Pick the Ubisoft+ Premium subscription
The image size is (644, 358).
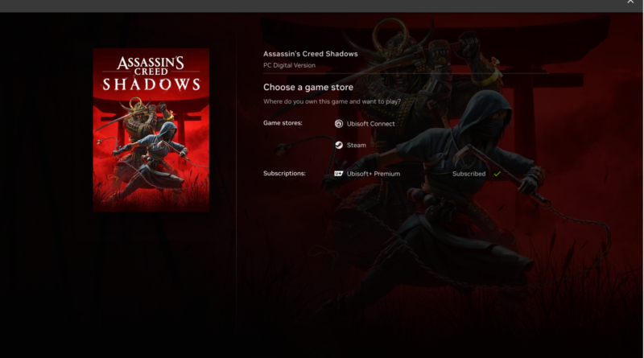(x=373, y=174)
